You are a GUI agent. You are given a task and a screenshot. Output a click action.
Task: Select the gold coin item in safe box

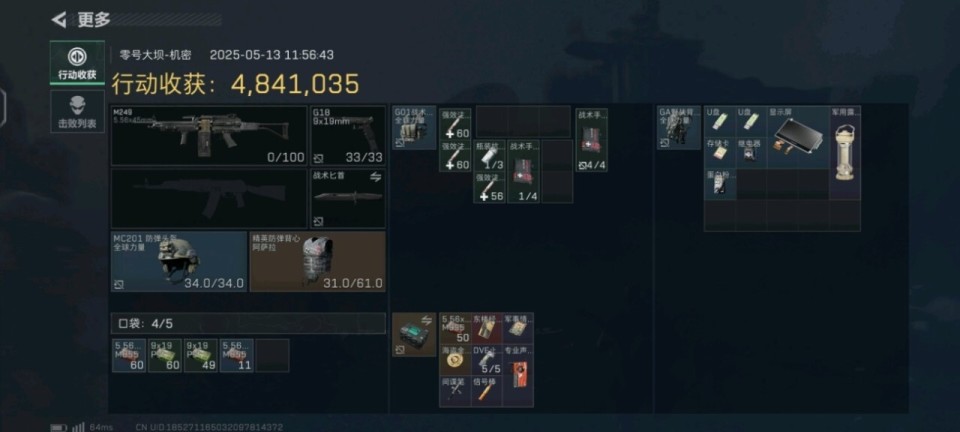pyautogui.click(x=455, y=360)
